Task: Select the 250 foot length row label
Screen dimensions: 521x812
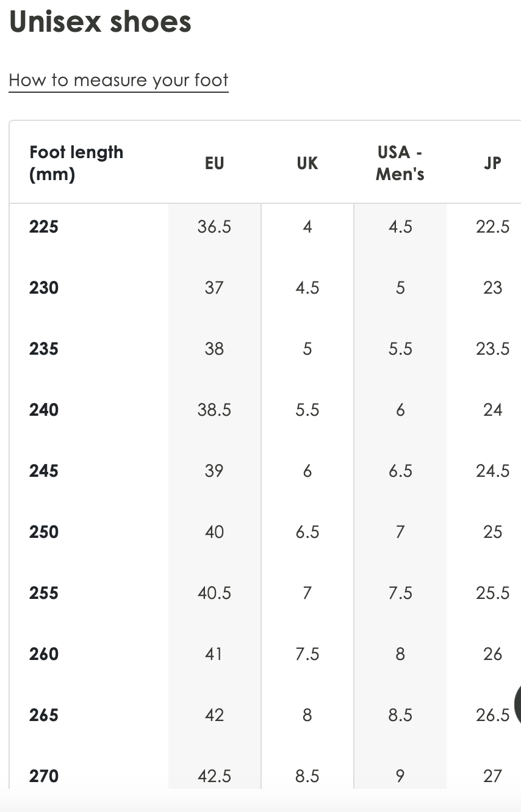Action: [x=44, y=532]
